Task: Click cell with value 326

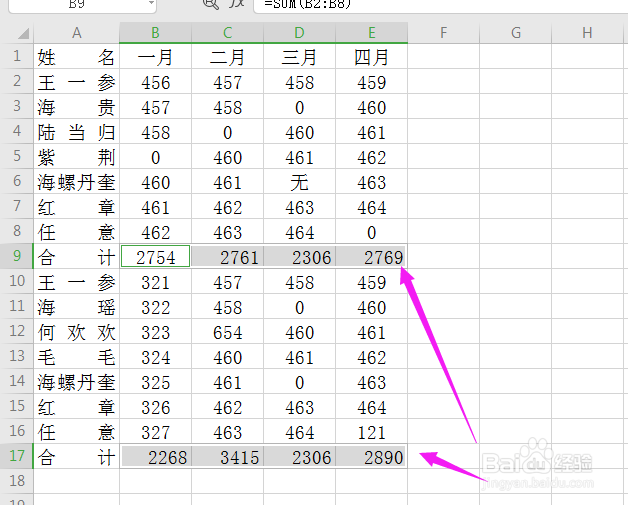Action: pos(155,406)
